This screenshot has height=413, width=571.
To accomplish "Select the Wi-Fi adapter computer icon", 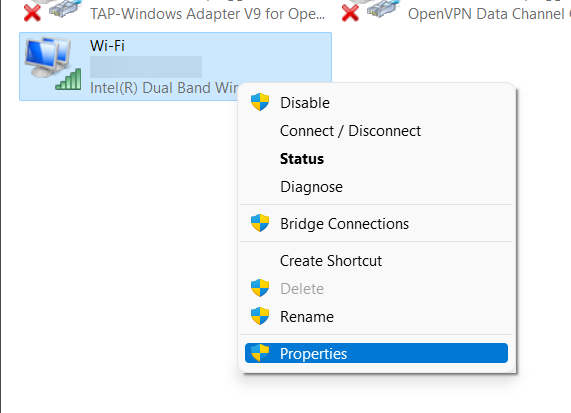I will pos(48,58).
